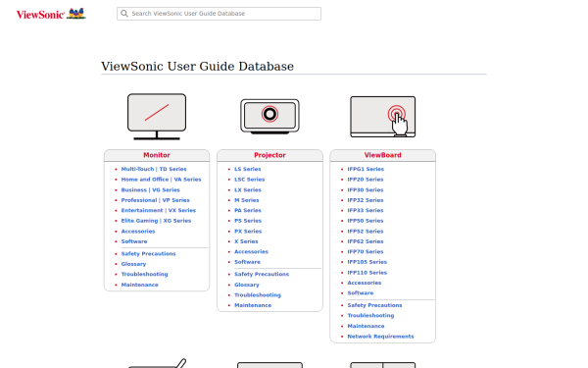
Task: Open Troubleshooting under Monitor
Action: point(144,274)
